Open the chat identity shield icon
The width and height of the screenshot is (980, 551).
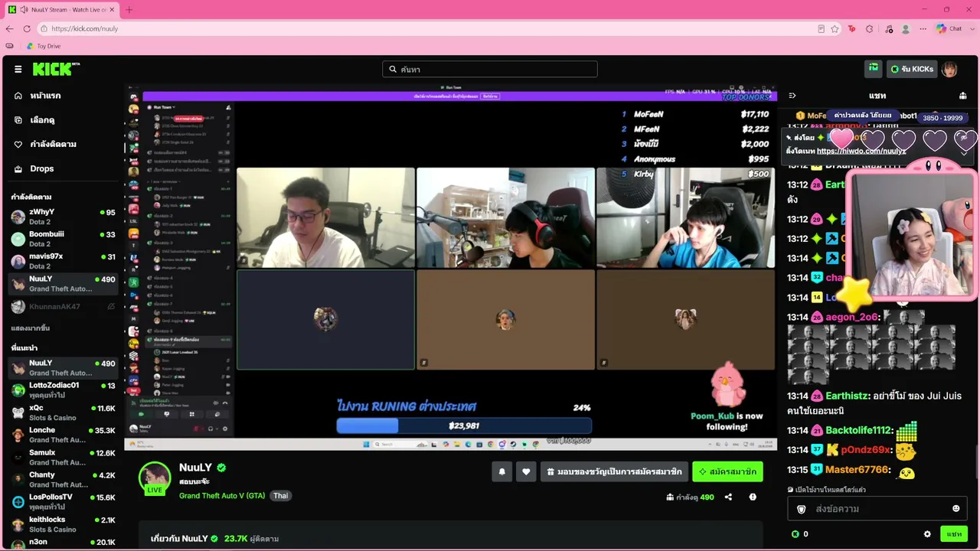pos(802,509)
